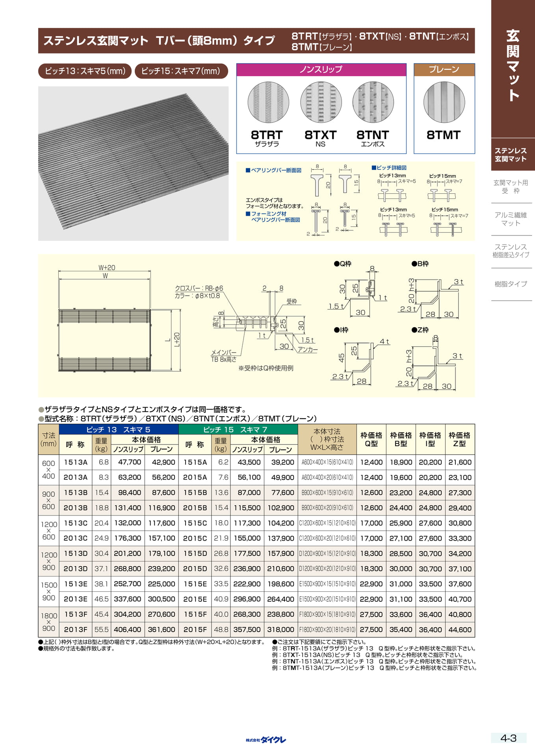The width and height of the screenshot is (535, 756).
Task: Select the blue ピッチ13 スキマ5 table header
Action: click(119, 430)
